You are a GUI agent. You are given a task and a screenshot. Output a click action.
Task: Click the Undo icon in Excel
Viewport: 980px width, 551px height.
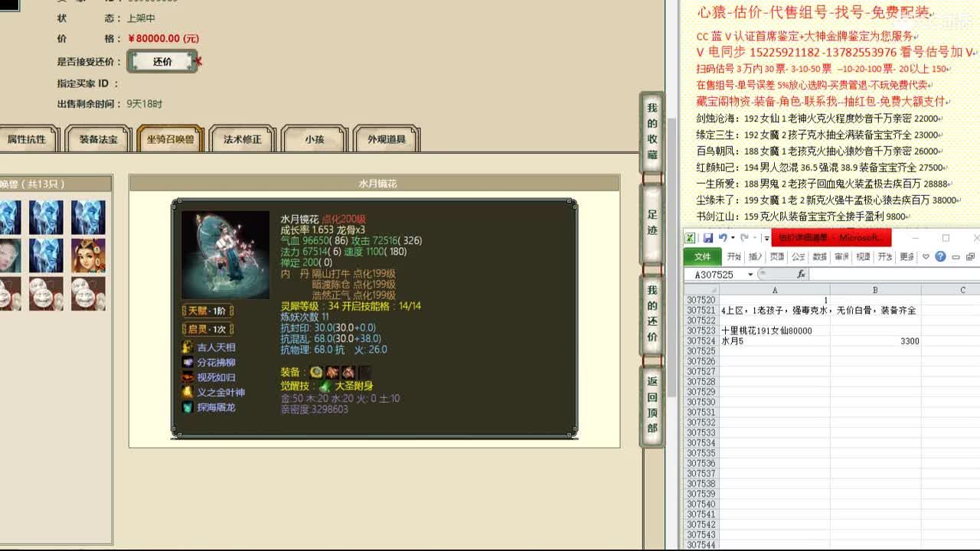coord(724,237)
